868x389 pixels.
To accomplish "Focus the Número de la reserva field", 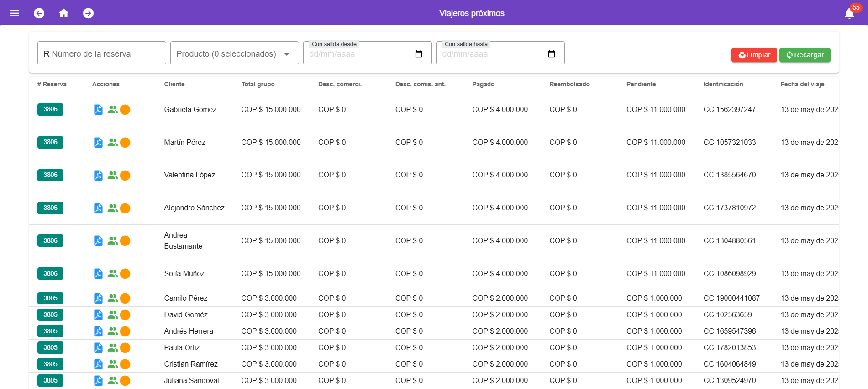I will (101, 54).
